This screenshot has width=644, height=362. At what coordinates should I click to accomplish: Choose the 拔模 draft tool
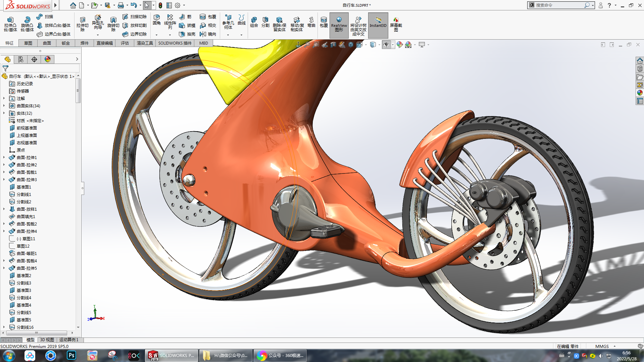[x=187, y=25]
